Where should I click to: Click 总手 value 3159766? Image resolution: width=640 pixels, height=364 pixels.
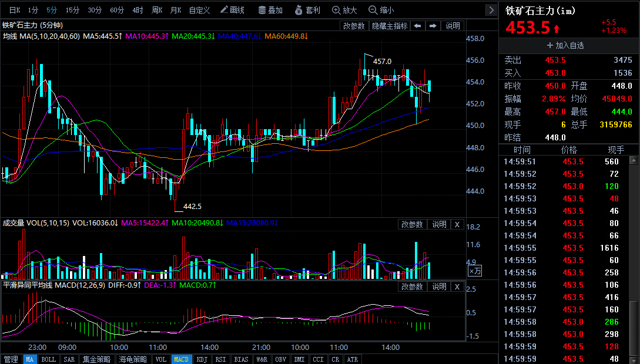pyautogui.click(x=616, y=124)
